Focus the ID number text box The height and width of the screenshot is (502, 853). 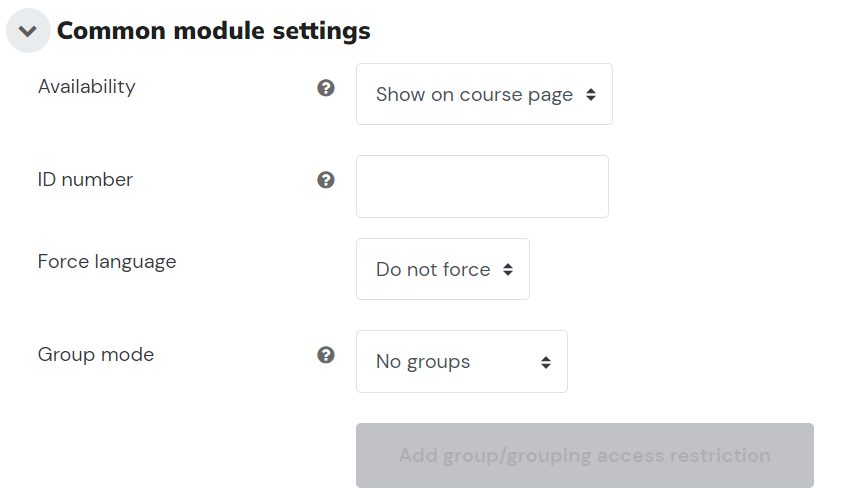click(x=483, y=187)
